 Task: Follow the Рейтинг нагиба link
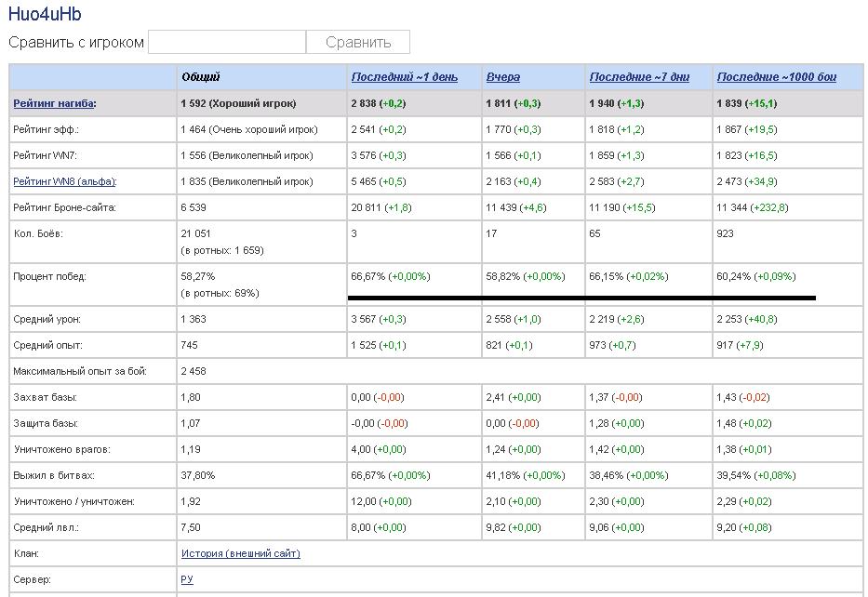click(54, 104)
